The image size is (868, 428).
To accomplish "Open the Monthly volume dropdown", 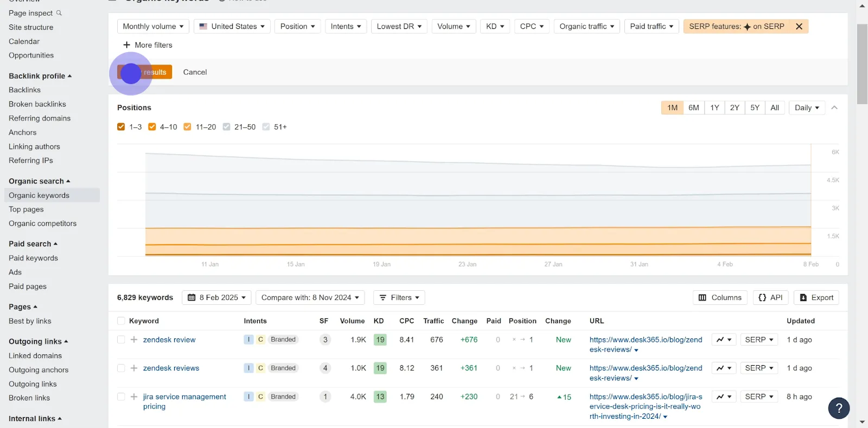I will tap(153, 26).
